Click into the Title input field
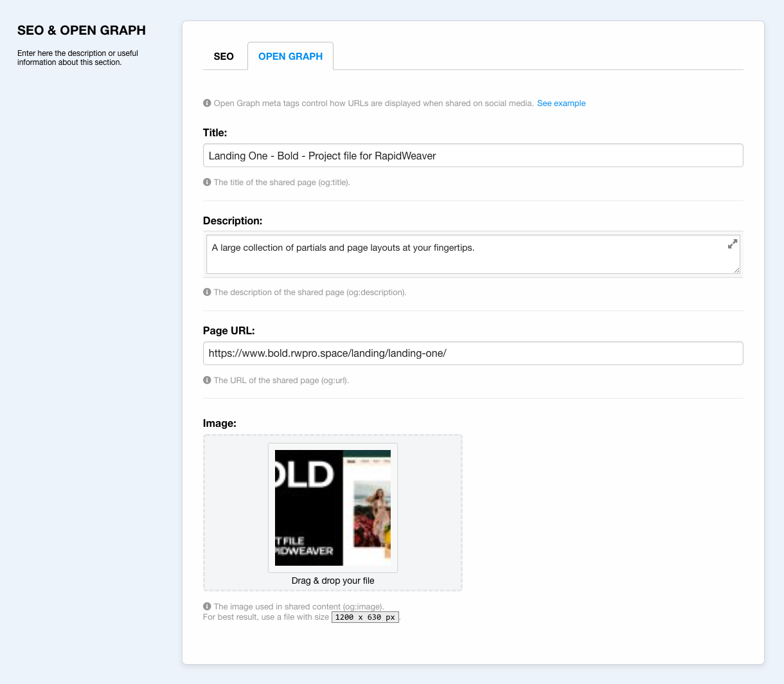This screenshot has height=684, width=784. click(472, 156)
